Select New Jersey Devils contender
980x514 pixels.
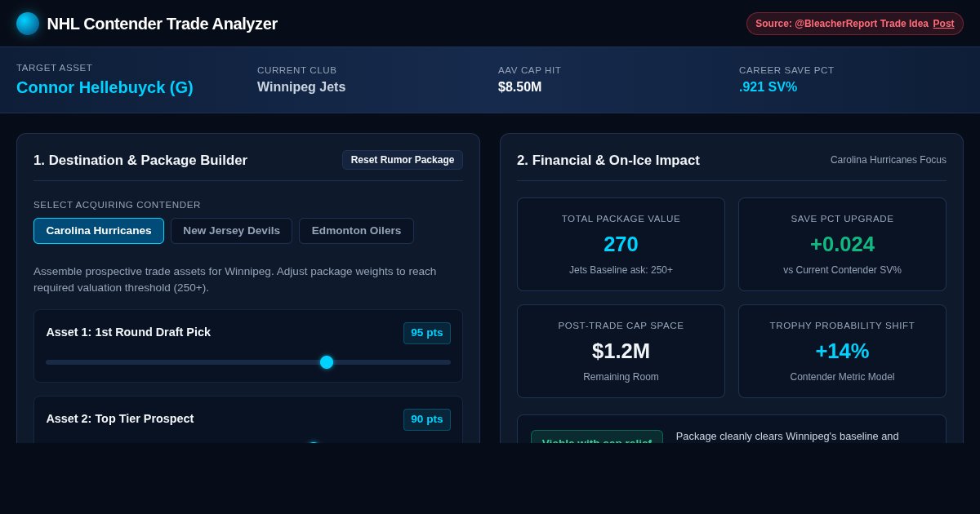231,231
